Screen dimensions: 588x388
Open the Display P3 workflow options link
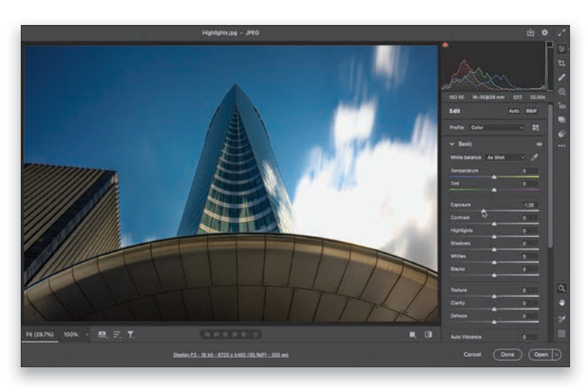[x=231, y=355]
